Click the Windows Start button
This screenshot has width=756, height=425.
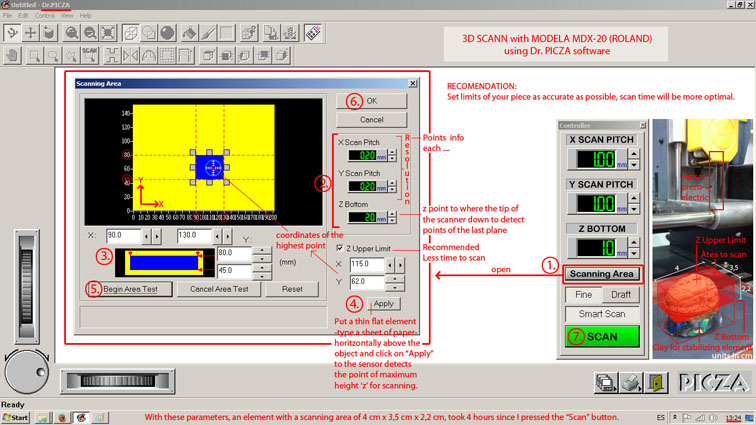point(15,417)
